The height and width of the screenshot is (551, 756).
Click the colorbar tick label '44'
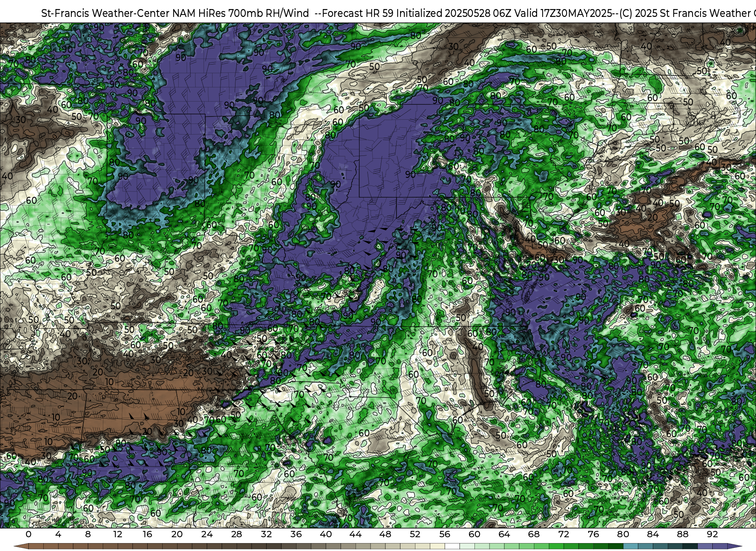point(356,534)
